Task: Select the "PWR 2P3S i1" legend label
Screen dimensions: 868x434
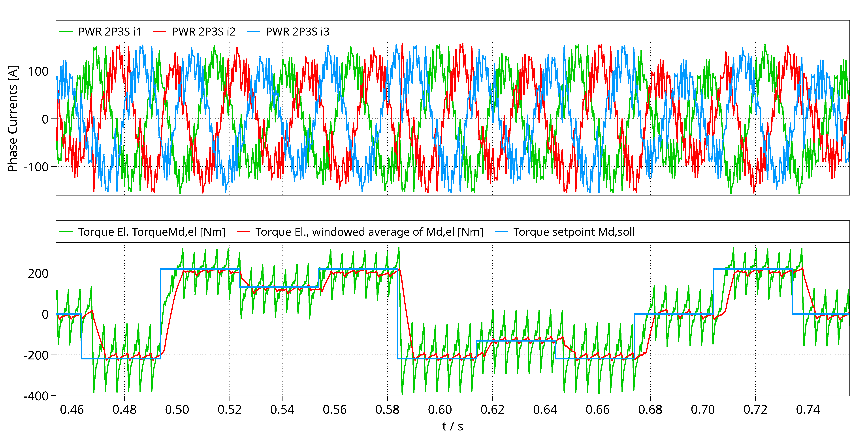Action: click(x=109, y=32)
